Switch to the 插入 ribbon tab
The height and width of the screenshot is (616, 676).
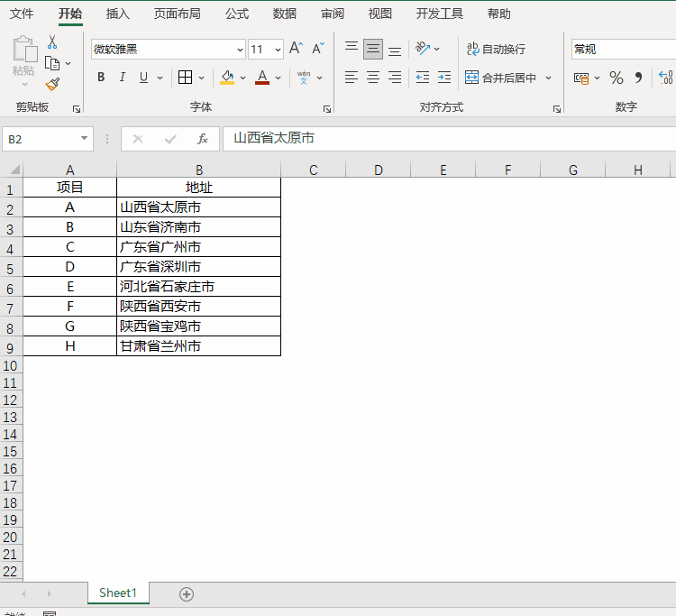(x=117, y=14)
